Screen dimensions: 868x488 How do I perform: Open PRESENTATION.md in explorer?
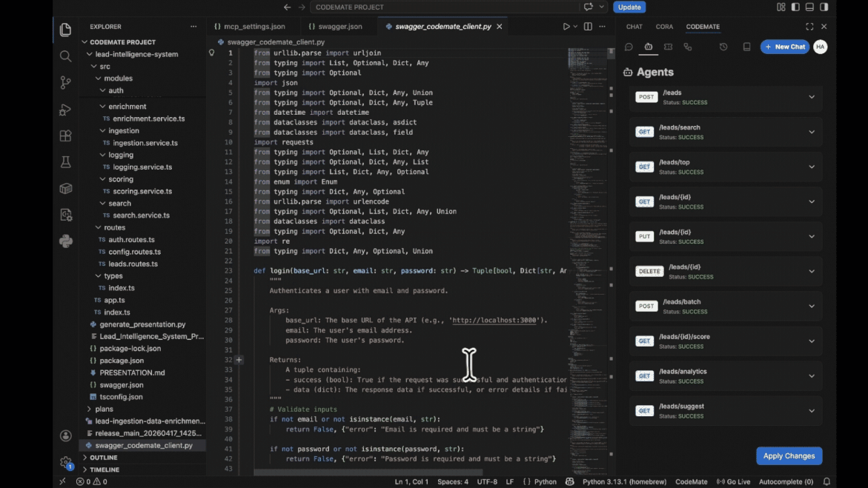[132, 373]
